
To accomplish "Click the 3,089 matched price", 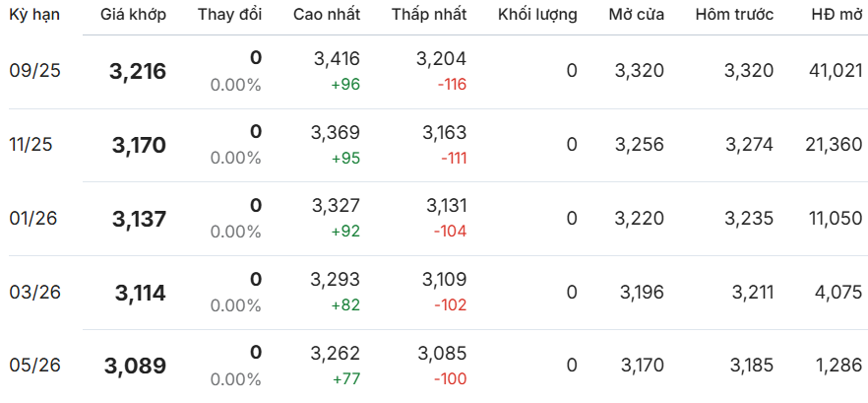I will point(135,366).
